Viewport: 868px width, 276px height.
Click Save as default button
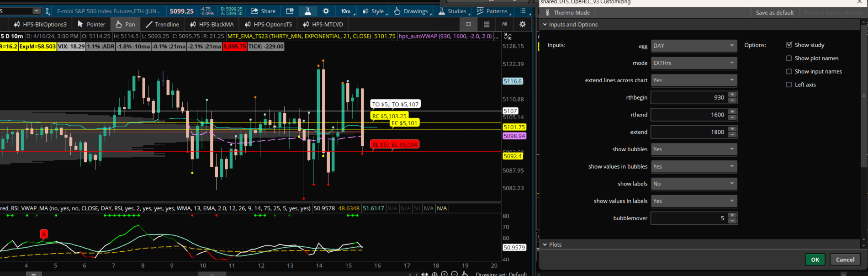click(774, 13)
